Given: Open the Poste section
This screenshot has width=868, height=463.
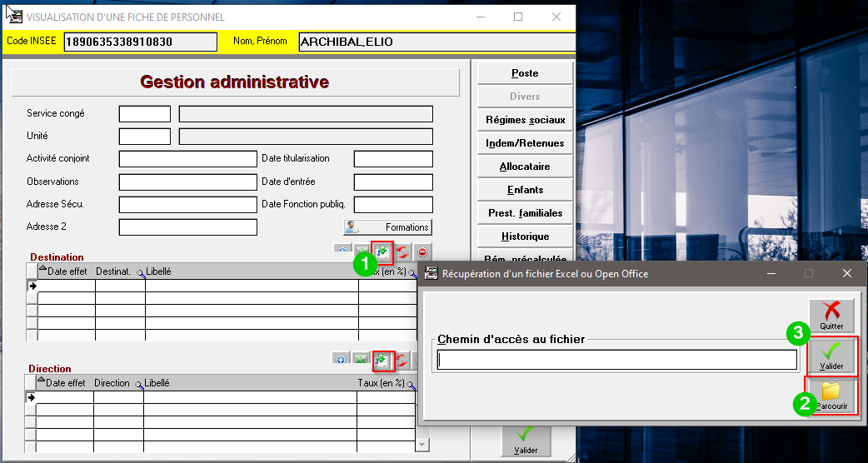Looking at the screenshot, I should tap(525, 73).
